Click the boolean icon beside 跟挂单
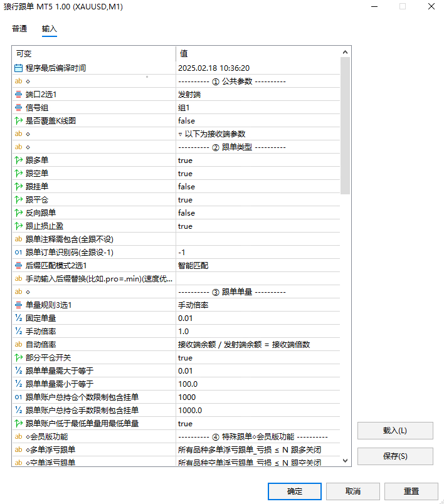This screenshot has height=504, width=444. [19, 187]
